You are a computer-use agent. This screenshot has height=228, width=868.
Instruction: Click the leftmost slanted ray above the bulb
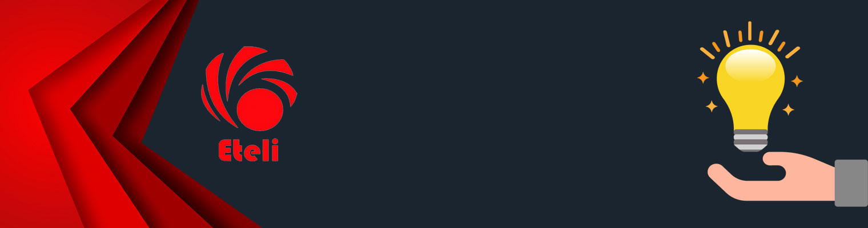click(x=708, y=53)
